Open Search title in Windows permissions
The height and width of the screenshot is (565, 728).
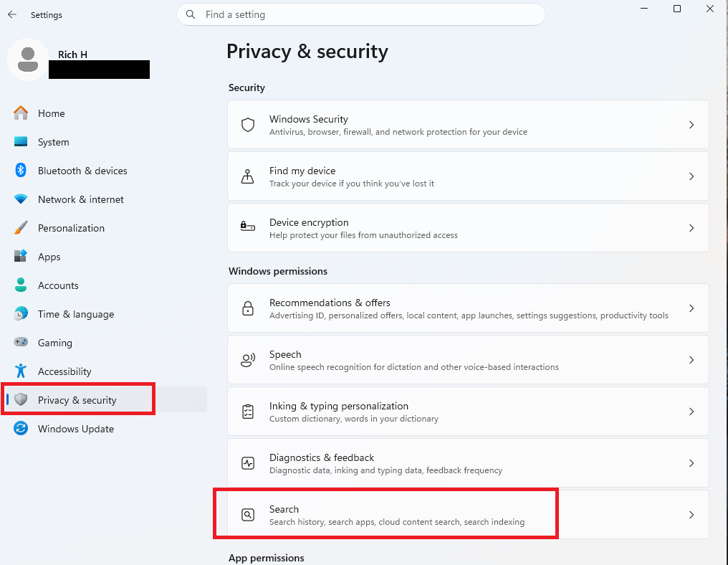point(284,509)
